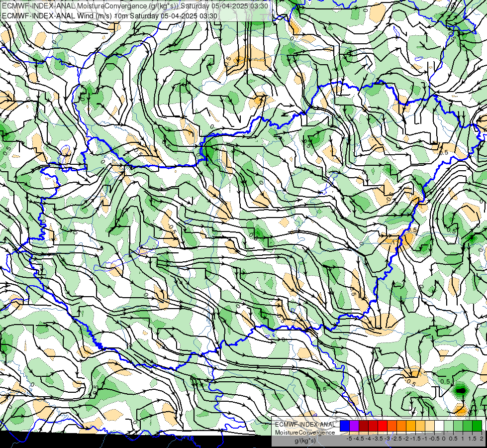Screen dimensions: 487x448
Task: Click ECMWF-INDEX-ANAL text in the legend box
Action: point(305,425)
